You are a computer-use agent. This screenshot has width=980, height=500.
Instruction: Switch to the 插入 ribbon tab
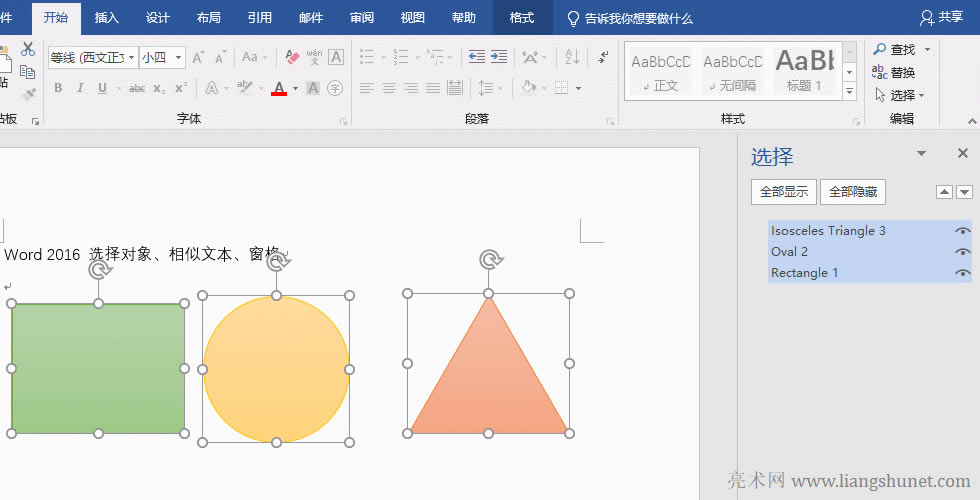pos(106,17)
